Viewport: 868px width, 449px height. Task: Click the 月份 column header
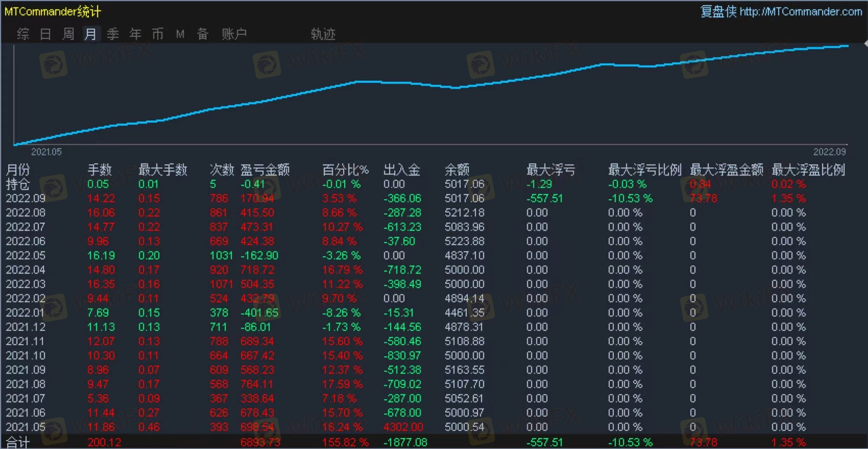18,170
